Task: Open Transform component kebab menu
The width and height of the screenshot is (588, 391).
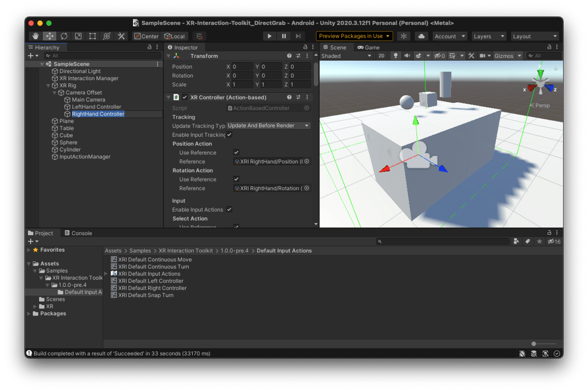Action: (x=307, y=56)
